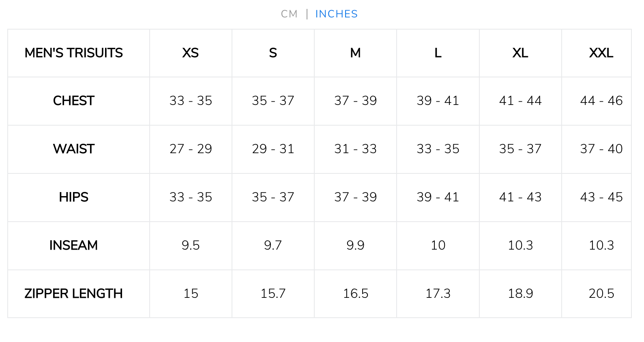This screenshot has height=342, width=644.
Task: Select the XXL size column header
Action: 601,53
